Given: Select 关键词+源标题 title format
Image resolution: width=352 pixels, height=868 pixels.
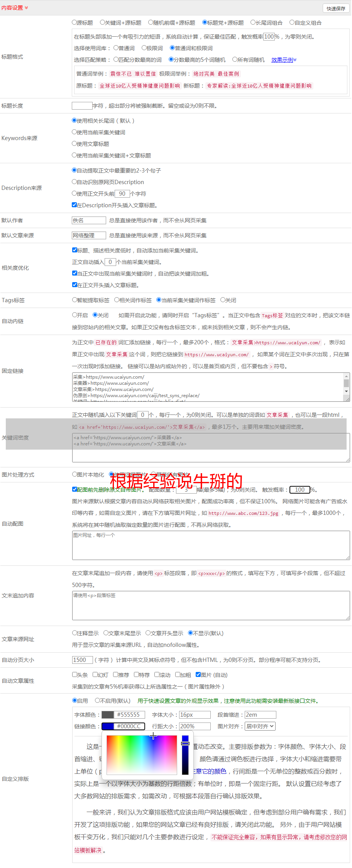Looking at the screenshot, I should [102, 22].
